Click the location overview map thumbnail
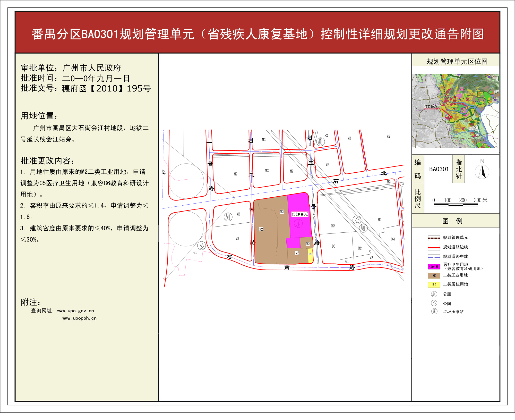The height and width of the screenshot is (420, 515). pos(455,111)
